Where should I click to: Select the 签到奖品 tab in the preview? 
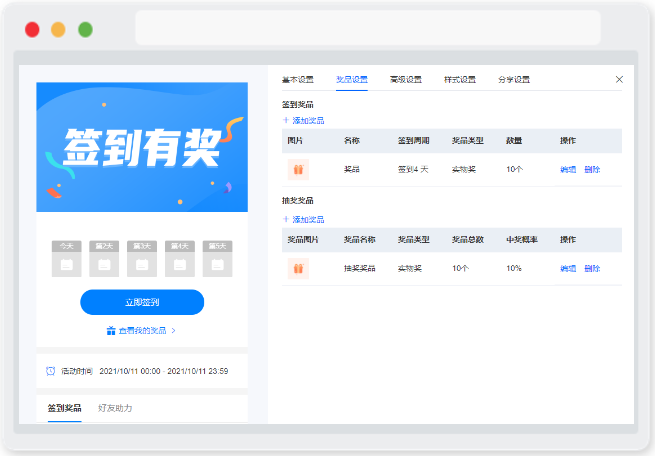[64, 408]
